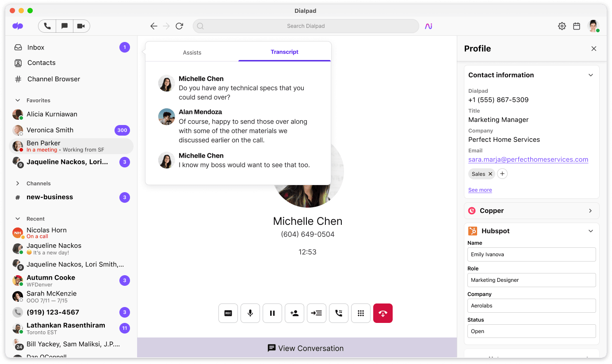Search Dialpad using the search field
612x364 pixels.
pyautogui.click(x=306, y=26)
